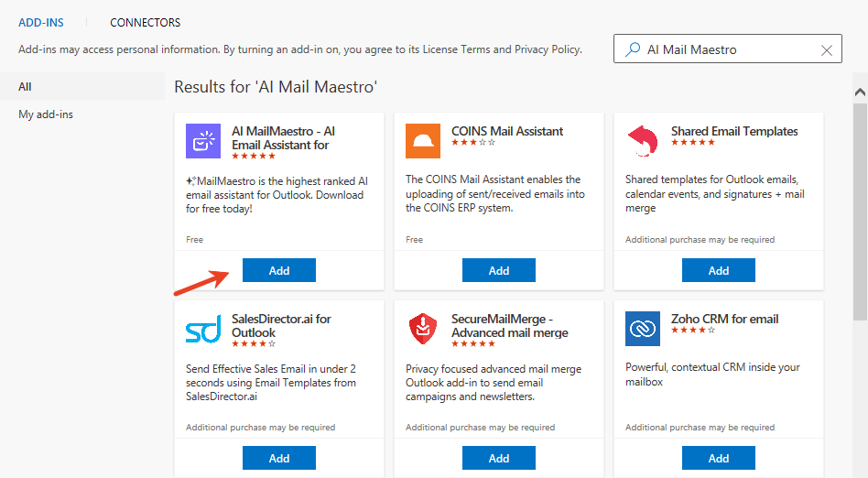Image resolution: width=868 pixels, height=478 pixels.
Task: Click the Zoho CRM for email icon
Action: (x=643, y=329)
